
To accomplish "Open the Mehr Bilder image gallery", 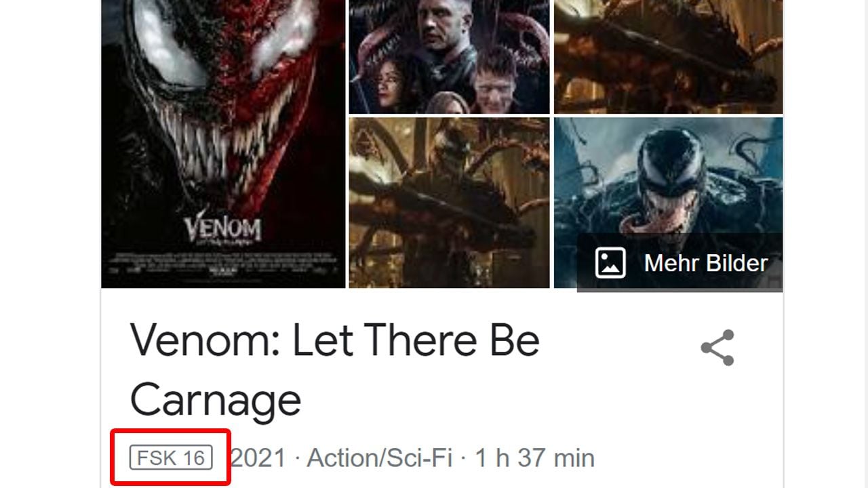I will 680,263.
